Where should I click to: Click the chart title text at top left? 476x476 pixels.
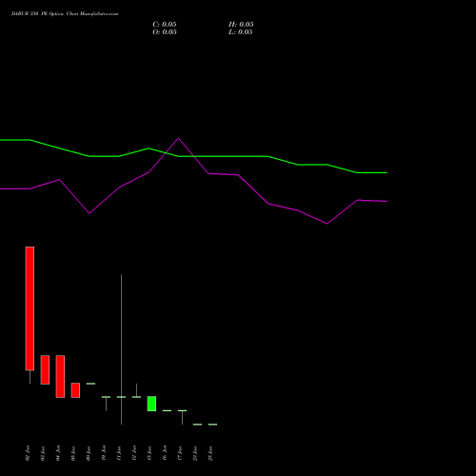coord(65,14)
